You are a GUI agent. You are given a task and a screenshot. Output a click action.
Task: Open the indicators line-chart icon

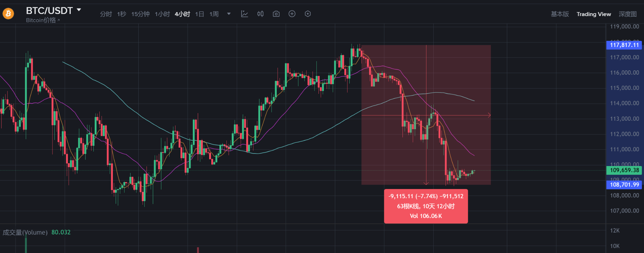[244, 14]
